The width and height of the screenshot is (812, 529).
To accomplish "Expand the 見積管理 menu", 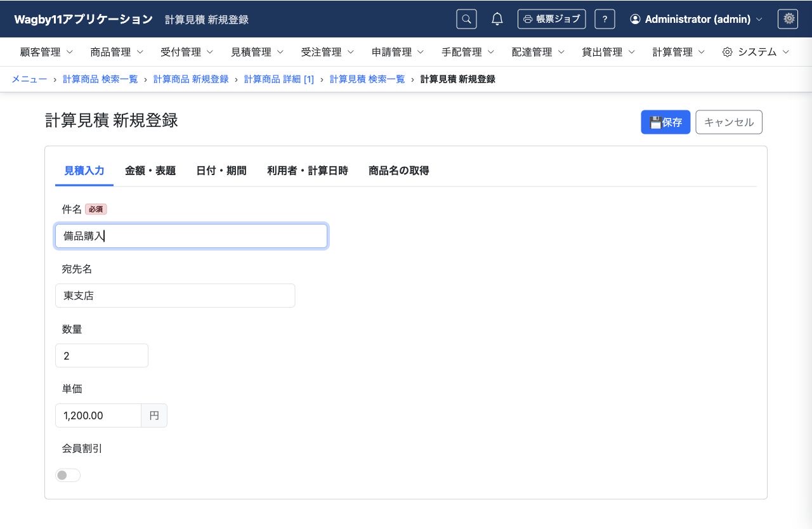I will (x=257, y=52).
